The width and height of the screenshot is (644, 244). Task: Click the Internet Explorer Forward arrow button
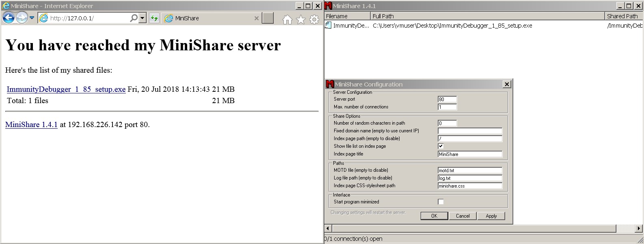coord(22,18)
